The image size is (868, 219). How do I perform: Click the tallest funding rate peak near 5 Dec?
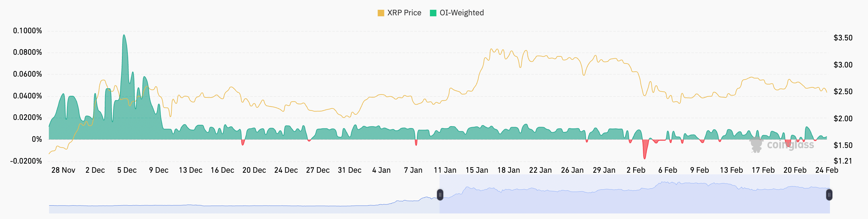(124, 36)
